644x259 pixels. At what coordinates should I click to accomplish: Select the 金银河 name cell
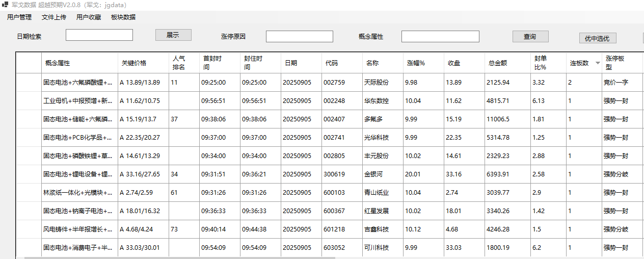pos(375,174)
